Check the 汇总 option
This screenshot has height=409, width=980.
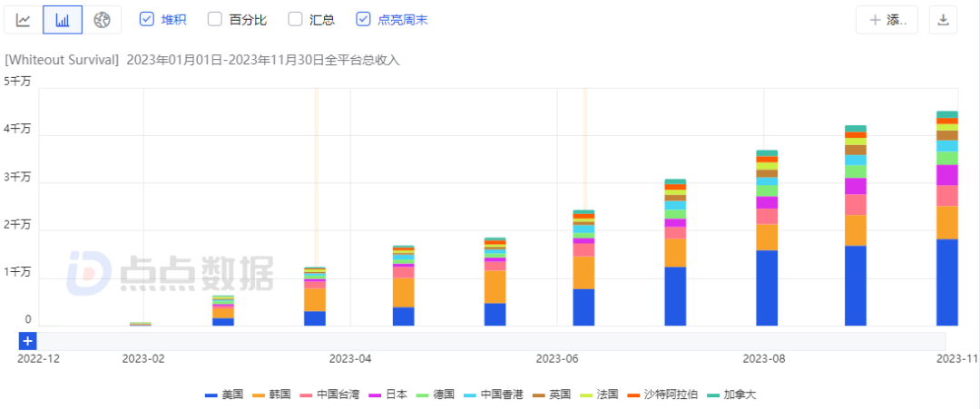point(295,19)
